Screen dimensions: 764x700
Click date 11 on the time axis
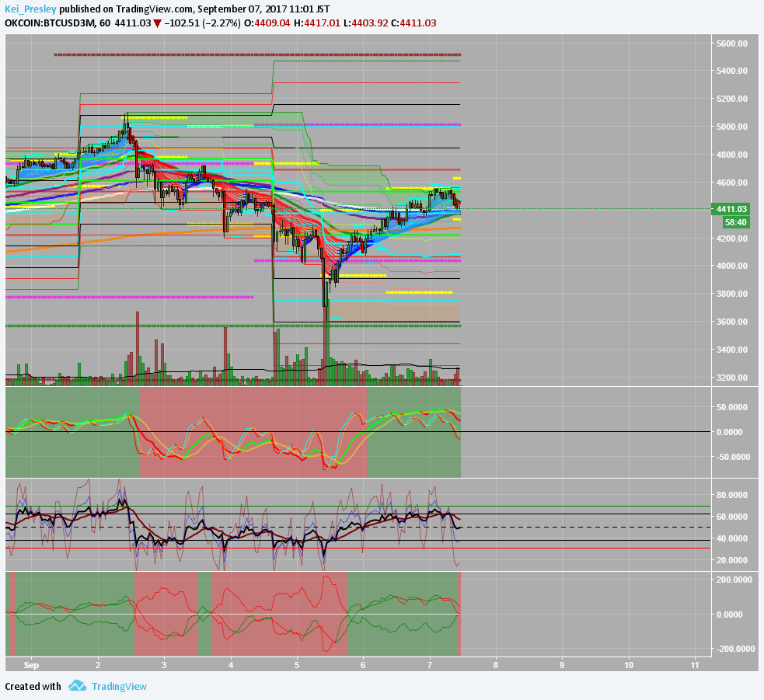[695, 665]
